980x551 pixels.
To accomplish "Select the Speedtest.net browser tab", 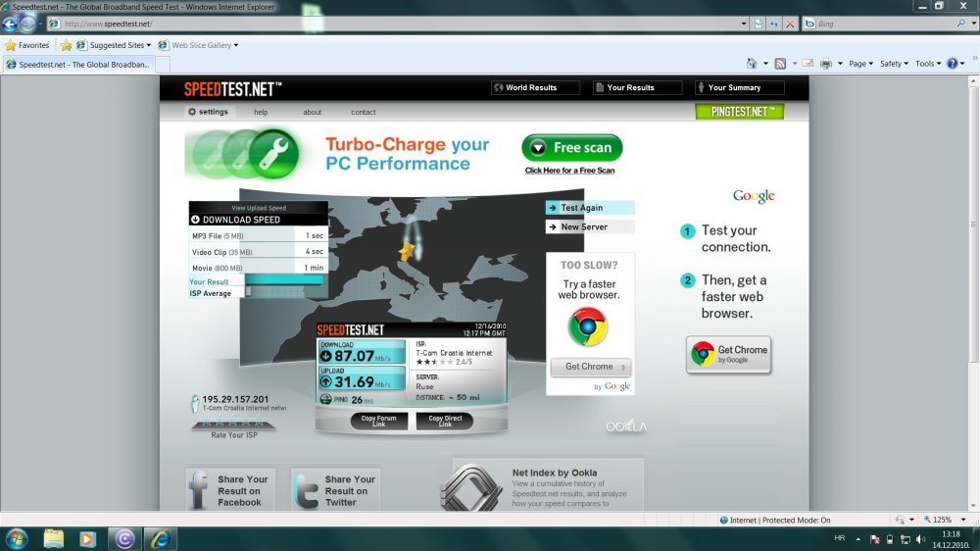I will 78,65.
